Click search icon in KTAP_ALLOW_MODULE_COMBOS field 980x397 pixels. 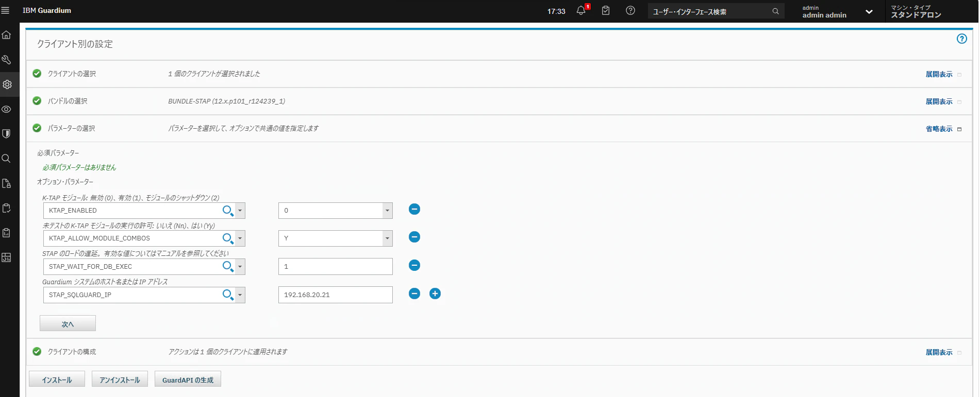tap(228, 238)
